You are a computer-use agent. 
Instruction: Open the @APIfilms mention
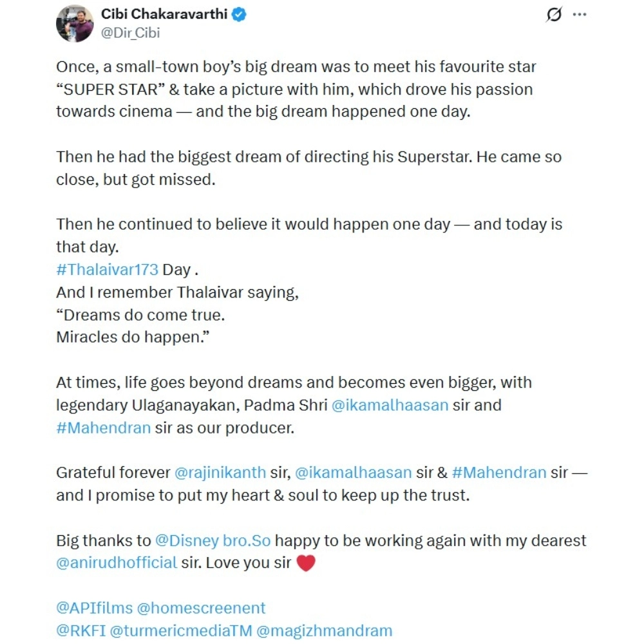pyautogui.click(x=94, y=607)
